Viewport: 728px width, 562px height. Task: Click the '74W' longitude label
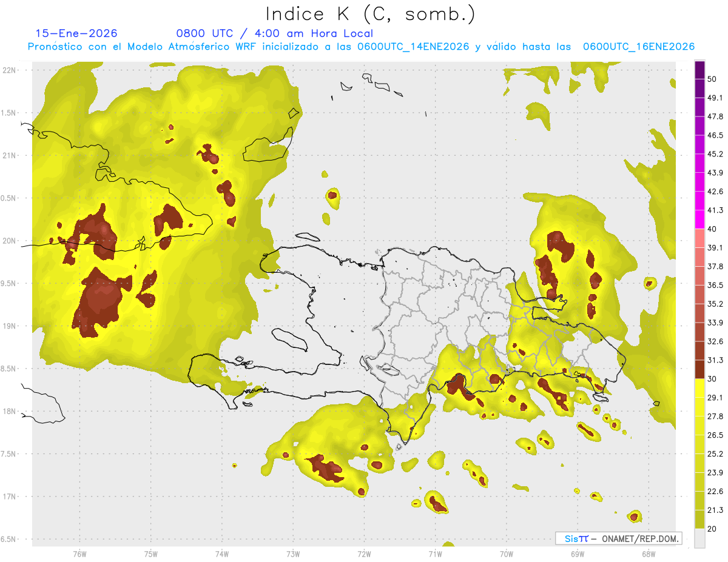222,554
